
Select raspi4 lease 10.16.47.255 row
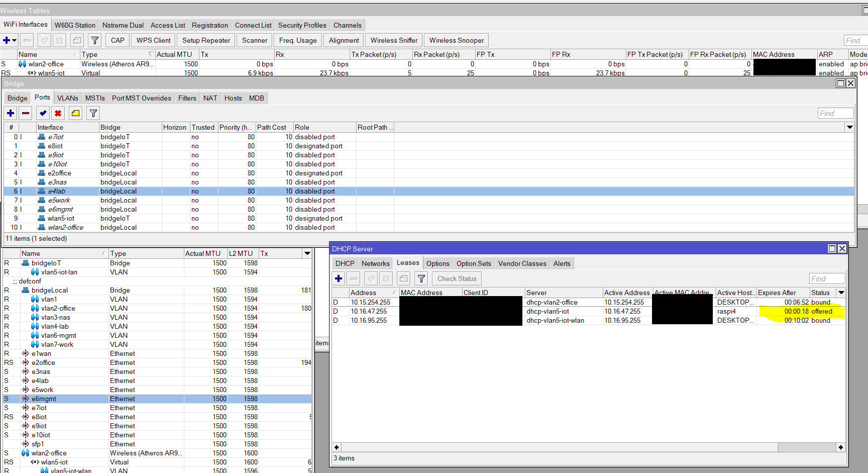point(588,311)
